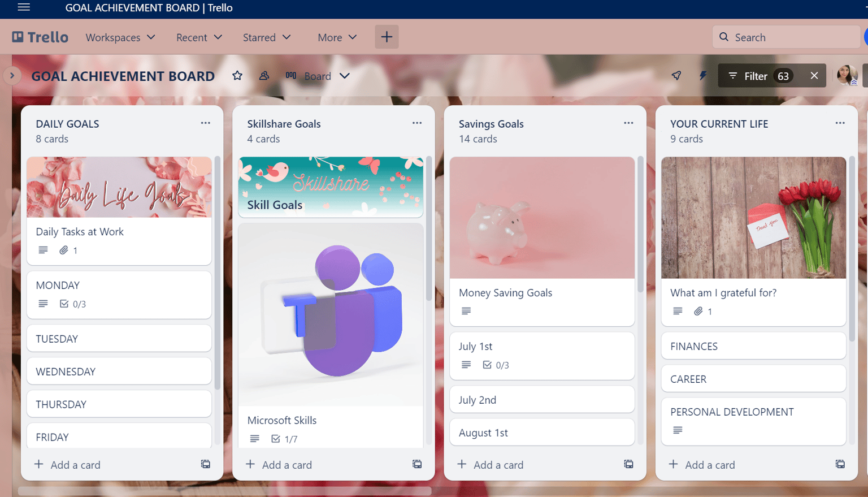Open the FRIDAY card
868x497 pixels.
pyautogui.click(x=119, y=436)
